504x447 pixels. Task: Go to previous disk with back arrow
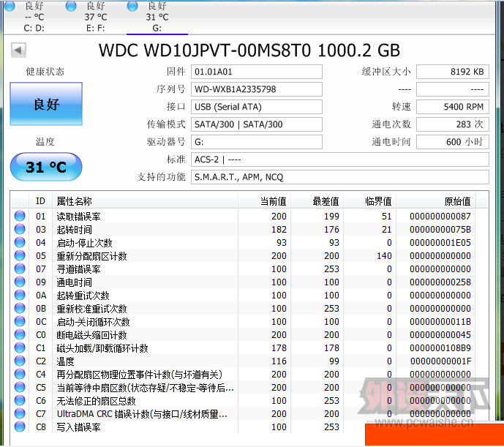(x=18, y=50)
